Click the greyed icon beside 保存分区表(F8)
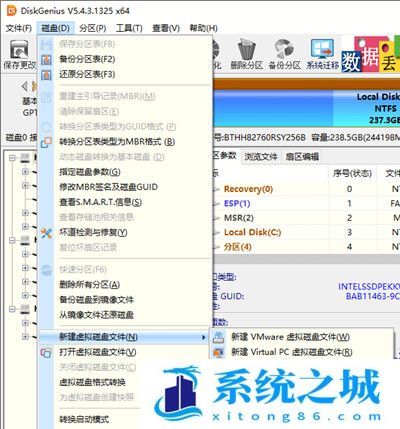 tap(46, 44)
